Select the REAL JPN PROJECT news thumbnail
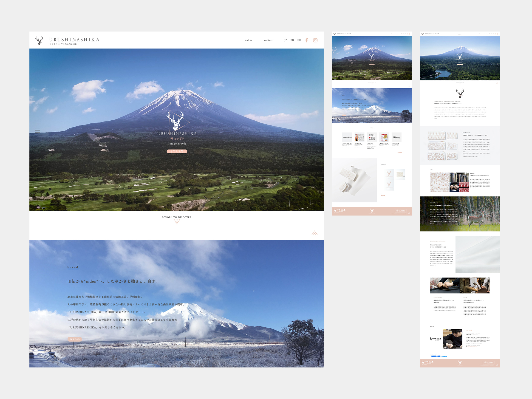This screenshot has width=532, height=399. click(x=372, y=137)
